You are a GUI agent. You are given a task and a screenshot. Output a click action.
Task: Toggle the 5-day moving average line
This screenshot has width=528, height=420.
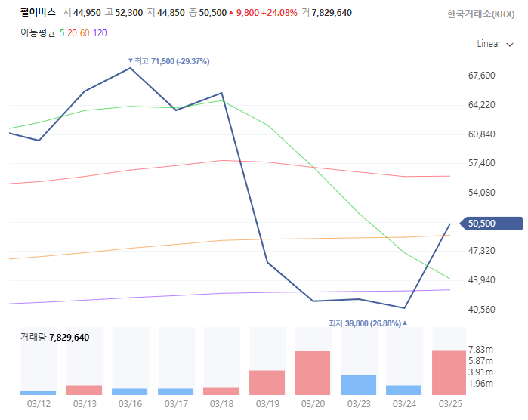click(62, 33)
